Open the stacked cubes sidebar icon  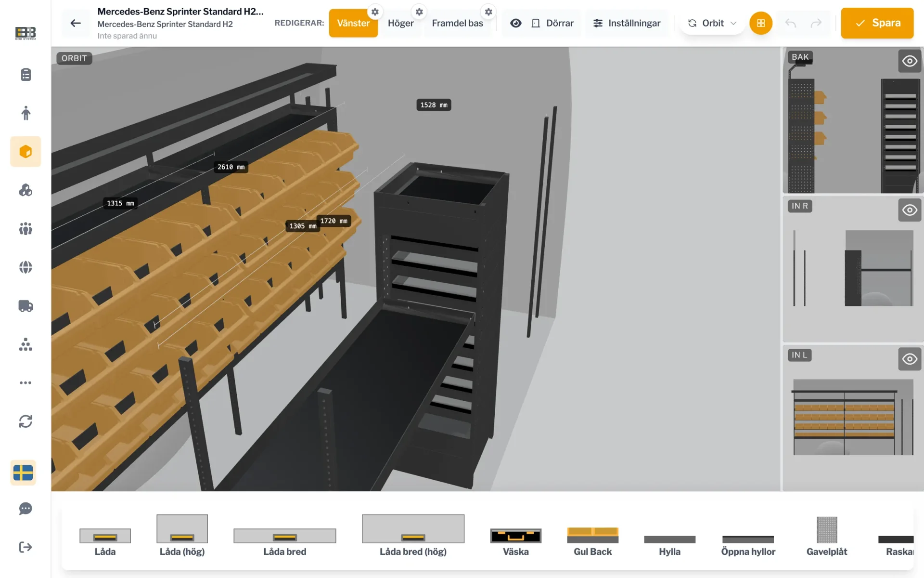tap(26, 190)
